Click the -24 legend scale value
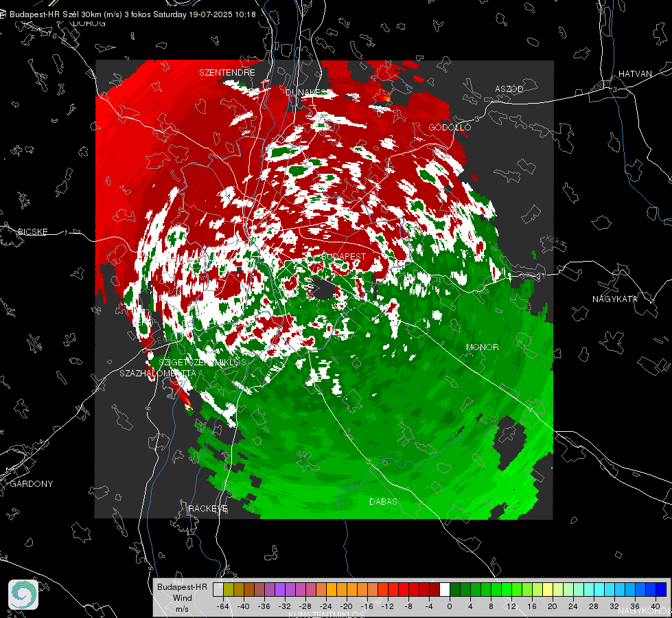672x618 pixels. tap(326, 606)
